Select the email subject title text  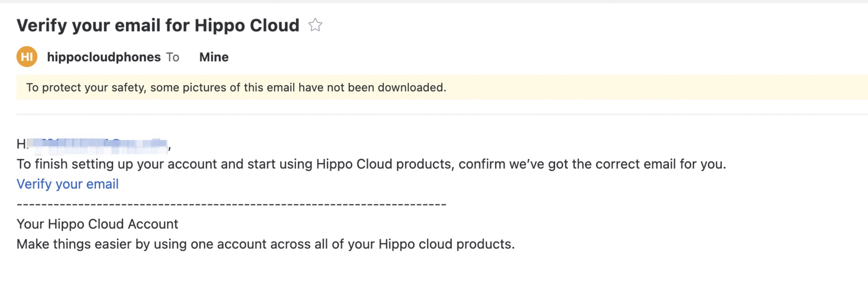(x=158, y=25)
